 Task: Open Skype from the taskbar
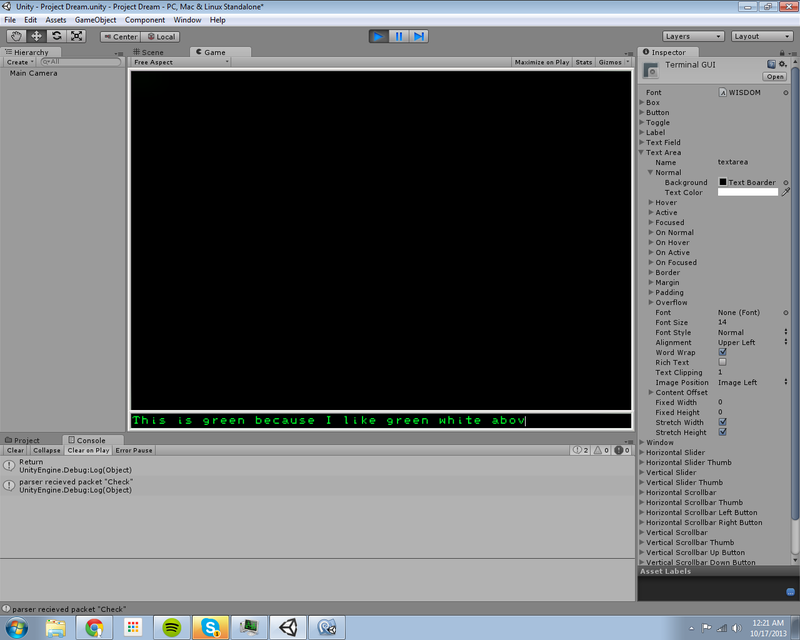click(210, 627)
